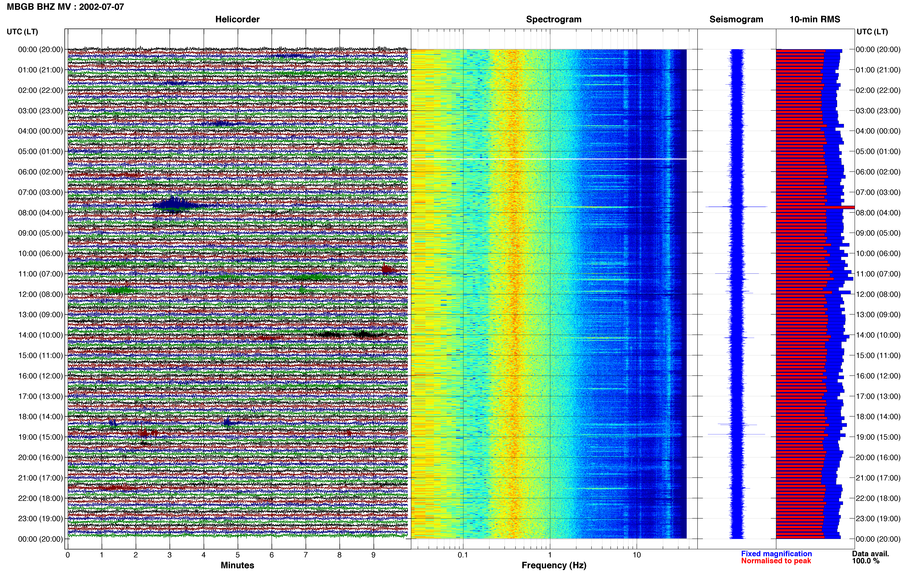
Task: Click left time label '17:00 (13:00)'
Action: tap(41, 396)
